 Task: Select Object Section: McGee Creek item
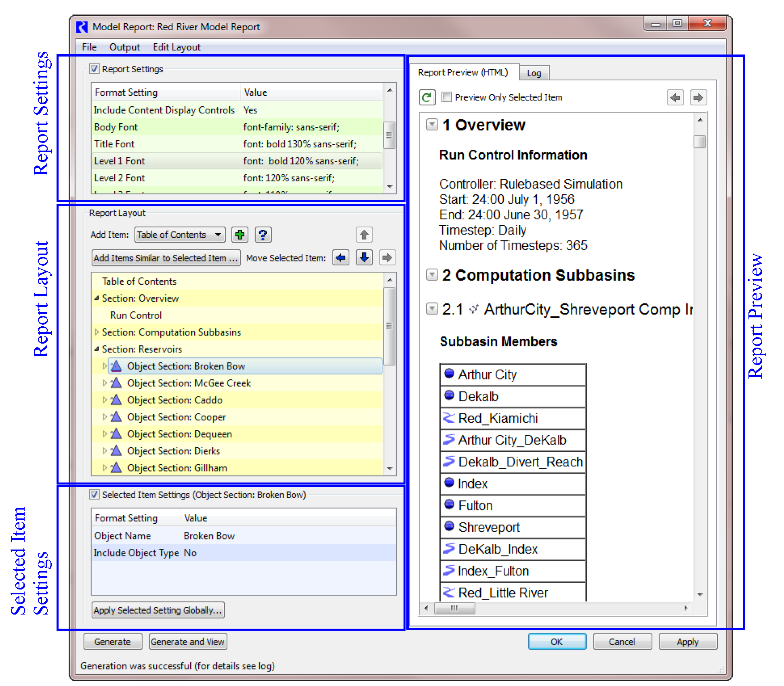tap(189, 383)
